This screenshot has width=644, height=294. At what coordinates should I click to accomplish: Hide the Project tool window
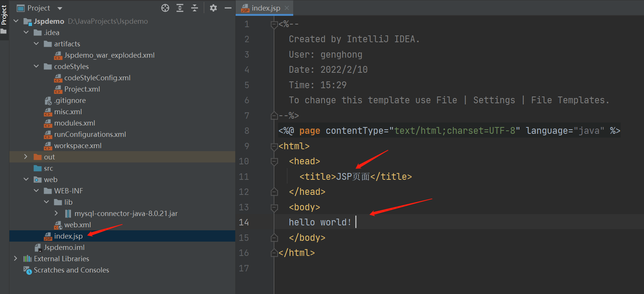click(x=228, y=8)
